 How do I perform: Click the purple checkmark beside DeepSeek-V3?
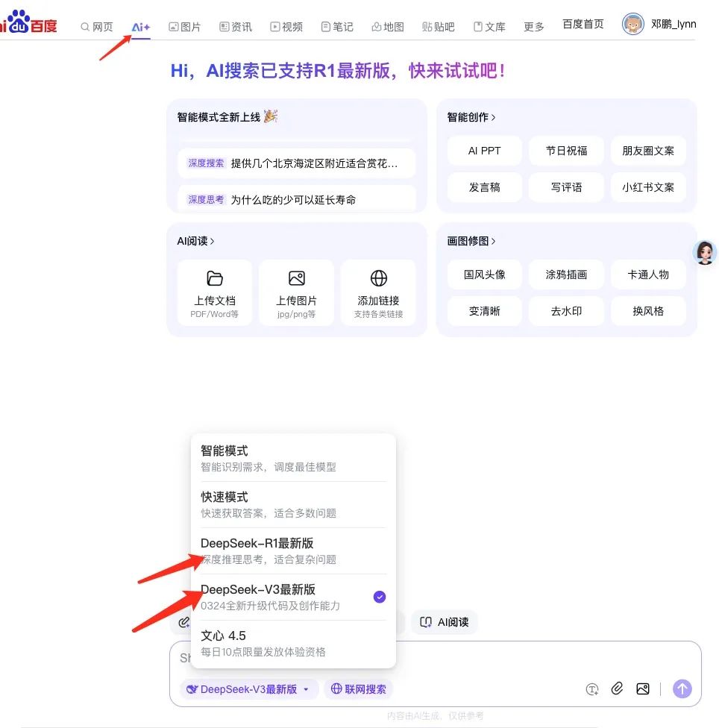click(379, 597)
